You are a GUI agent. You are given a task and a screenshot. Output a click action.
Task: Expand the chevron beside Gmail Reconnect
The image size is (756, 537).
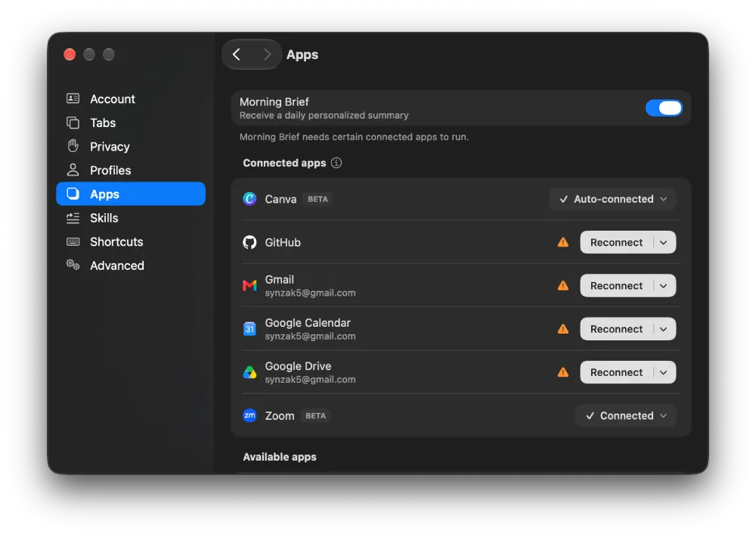(x=664, y=286)
